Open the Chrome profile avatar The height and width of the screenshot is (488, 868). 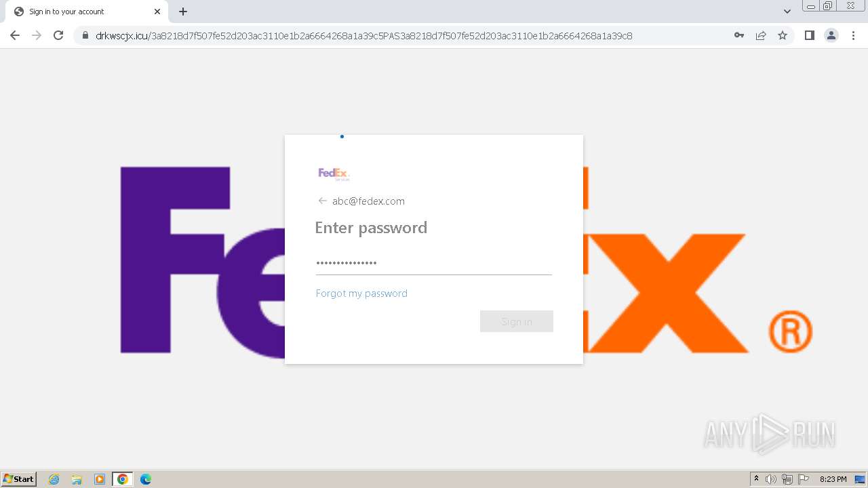coord(831,35)
